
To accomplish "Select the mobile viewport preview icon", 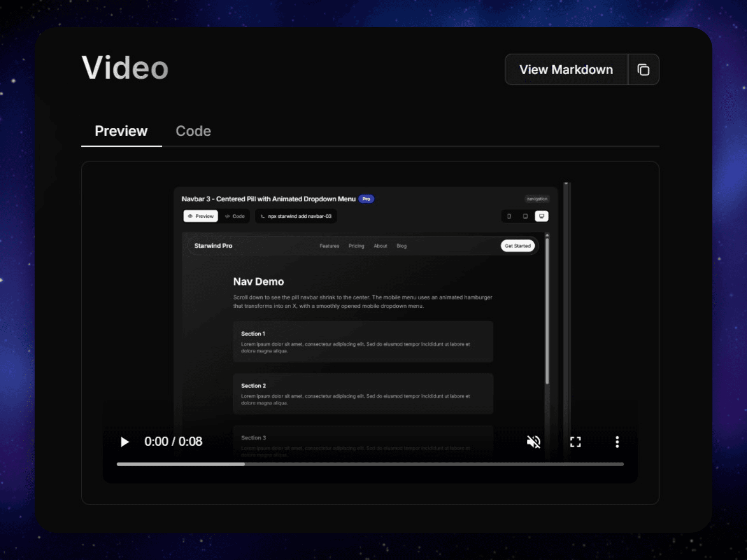I will coord(510,216).
